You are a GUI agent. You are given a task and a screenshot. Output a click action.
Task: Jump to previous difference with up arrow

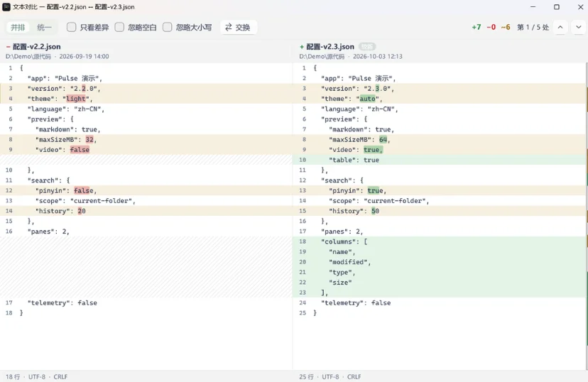coord(560,28)
